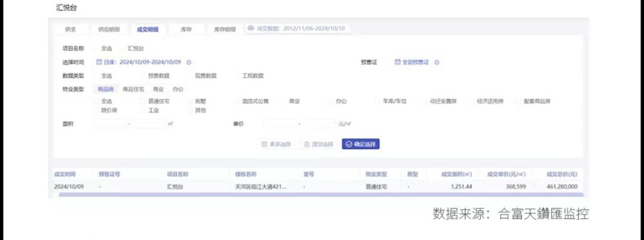Click the minimum 面积 input field
644x240 pixels.
click(x=110, y=124)
